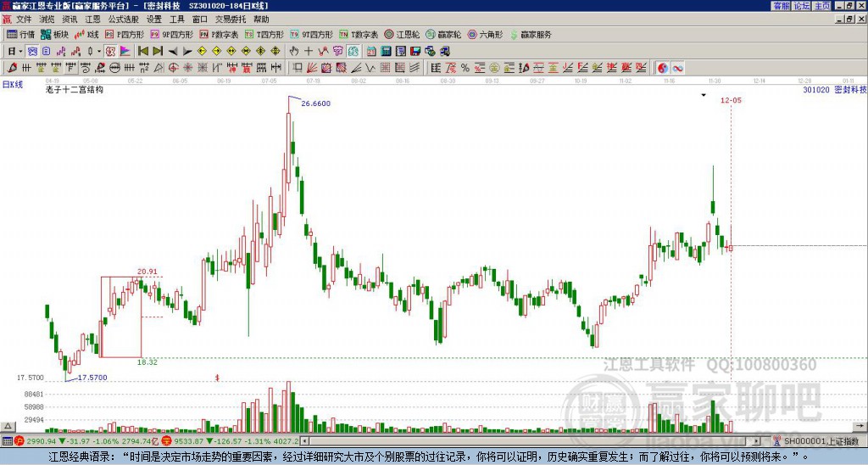Jump to first bar icon
Screen dimensions: 868x465
[x=142, y=51]
